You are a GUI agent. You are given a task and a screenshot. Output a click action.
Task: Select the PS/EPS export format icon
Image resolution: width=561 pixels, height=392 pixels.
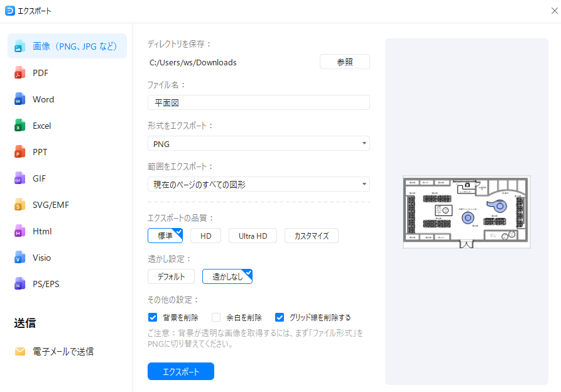click(21, 284)
